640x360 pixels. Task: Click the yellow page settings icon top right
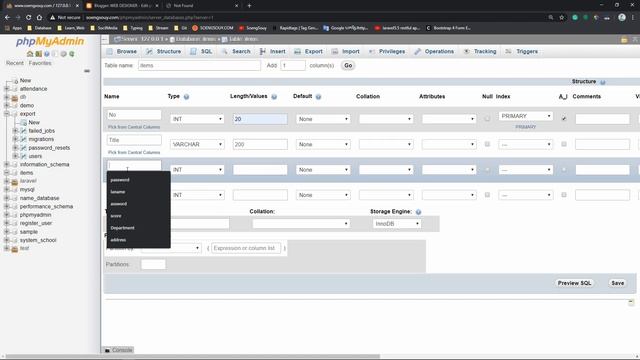pos(624,40)
